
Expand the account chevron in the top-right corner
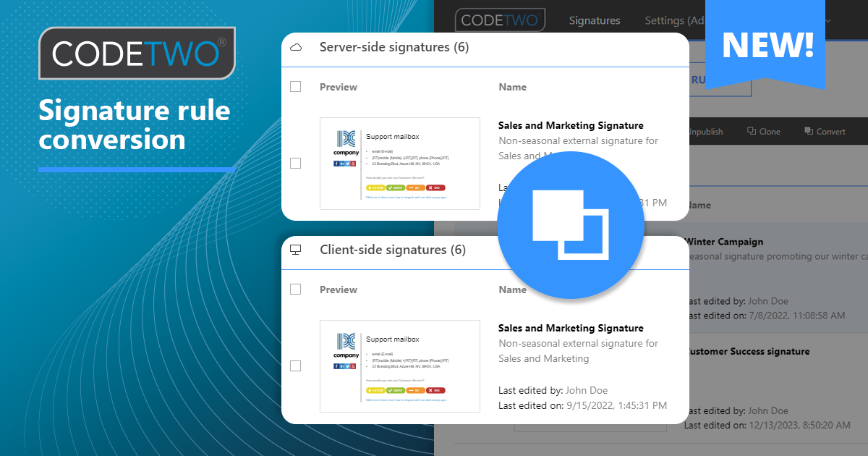click(829, 21)
